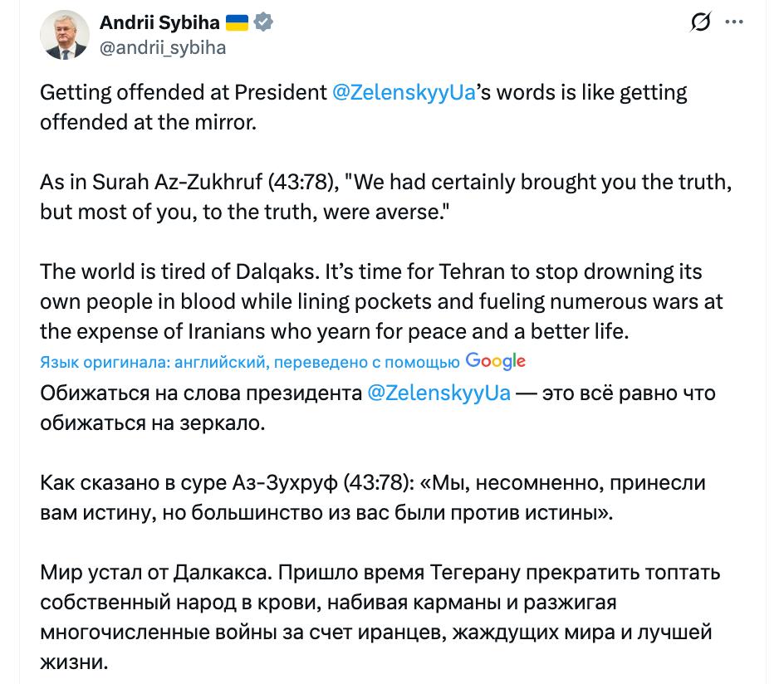
Task: Click the 'Язык оригинала: английский' translation label
Action: [154, 362]
